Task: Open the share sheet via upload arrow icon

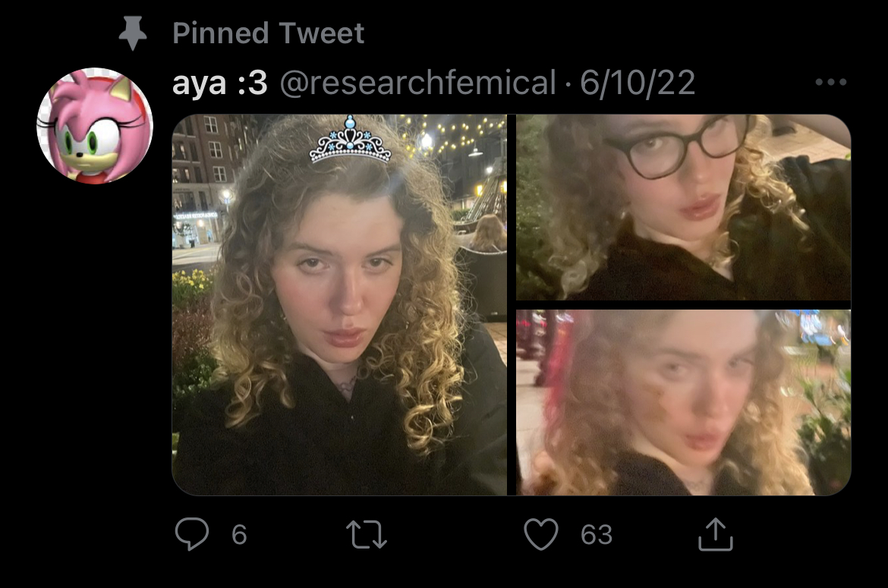Action: click(715, 534)
